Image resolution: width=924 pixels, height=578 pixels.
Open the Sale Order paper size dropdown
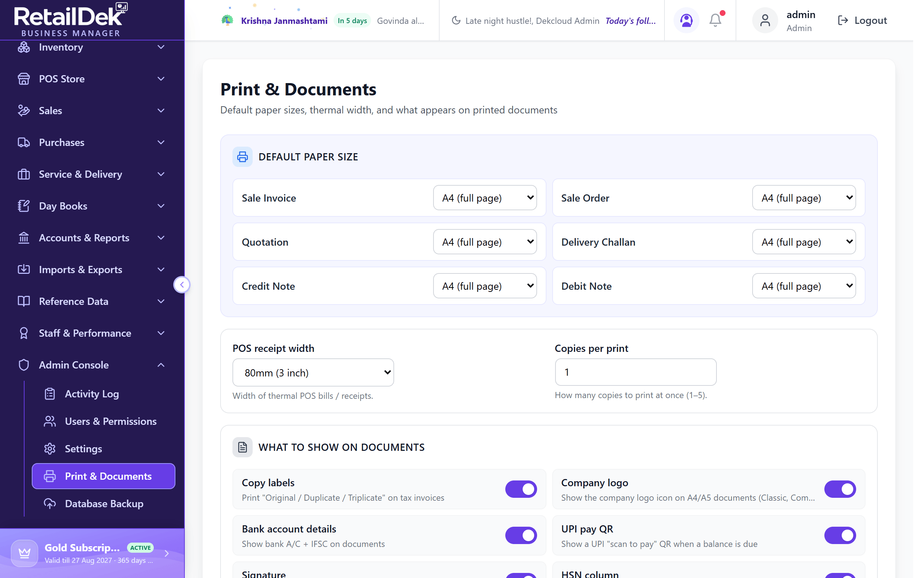pyautogui.click(x=804, y=198)
